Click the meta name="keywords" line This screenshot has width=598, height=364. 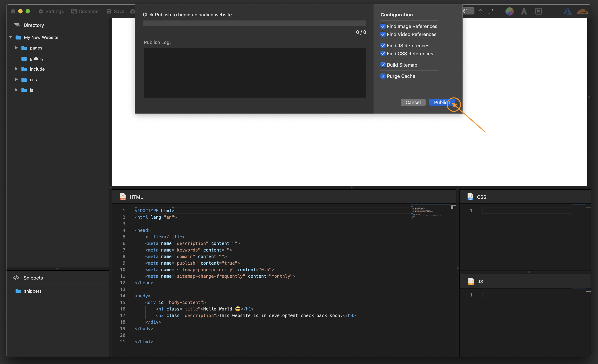coord(189,250)
